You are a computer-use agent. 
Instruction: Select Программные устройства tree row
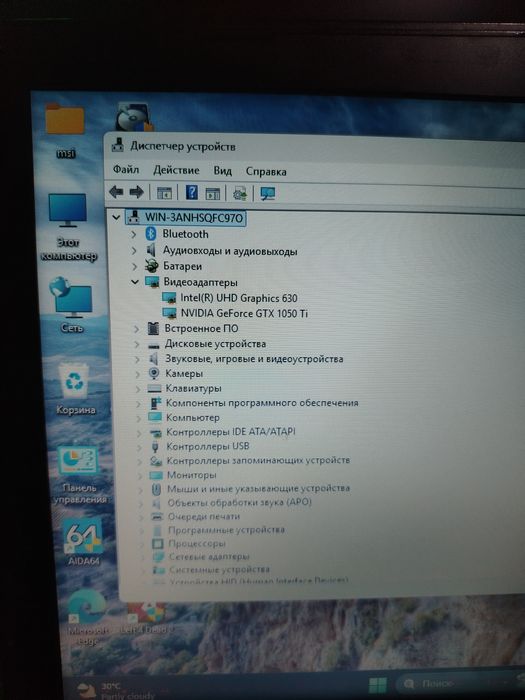226,530
